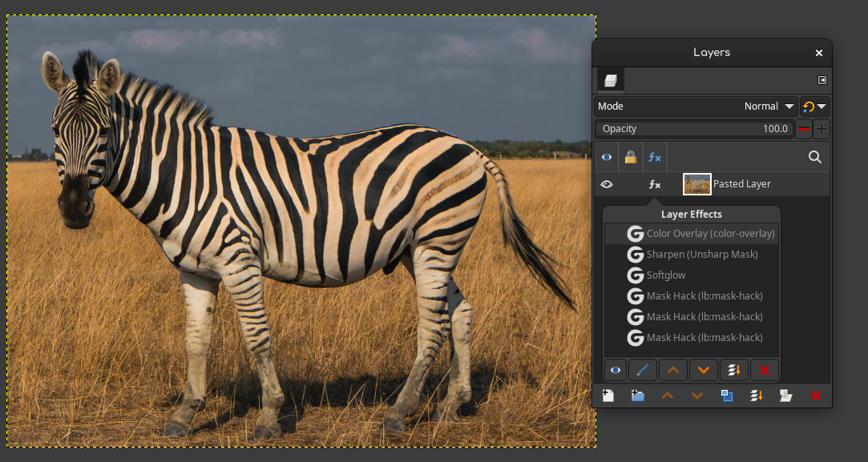Click the Pasted Layer thumbnail
This screenshot has width=868, height=462.
(x=697, y=184)
